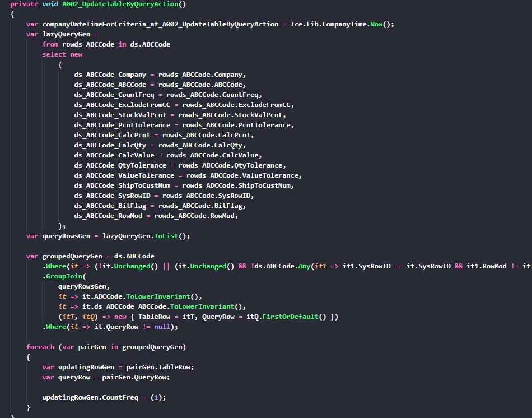This screenshot has width=532, height=418.
Task: Click variable companyDateTimeForCriteria_at_A002_UpdateTableByQueryAction
Action: 160,24
